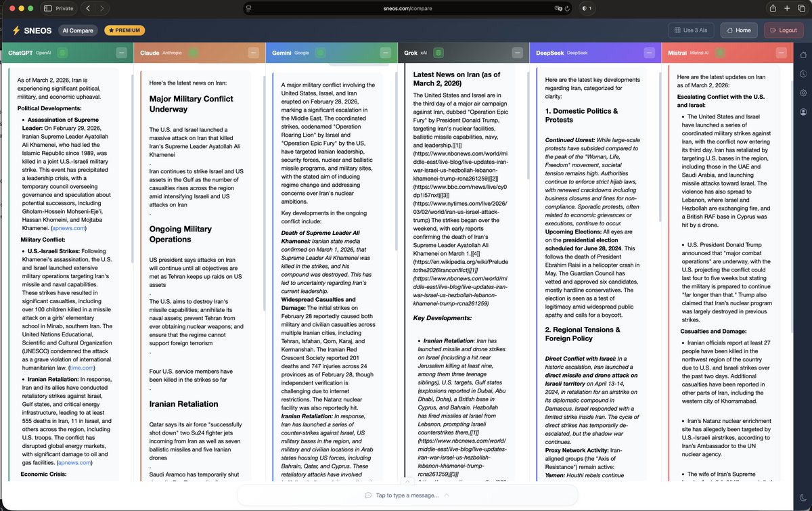Toggle the green icon in Gemini header

click(319, 52)
